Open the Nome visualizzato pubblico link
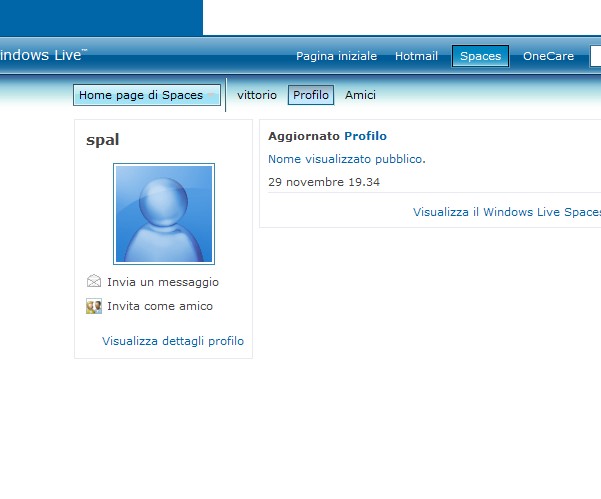The width and height of the screenshot is (601, 499). pyautogui.click(x=346, y=159)
